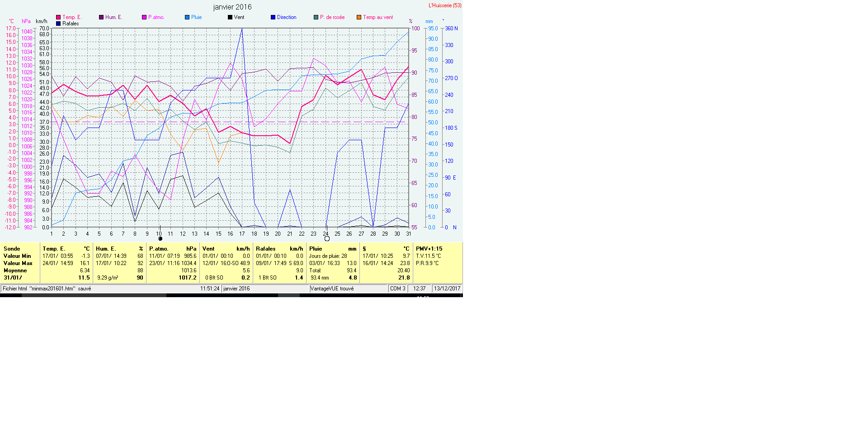The width and height of the screenshot is (868, 422).
Task: Click the 'hPa' axis unit label above the chart
Action: click(26, 21)
